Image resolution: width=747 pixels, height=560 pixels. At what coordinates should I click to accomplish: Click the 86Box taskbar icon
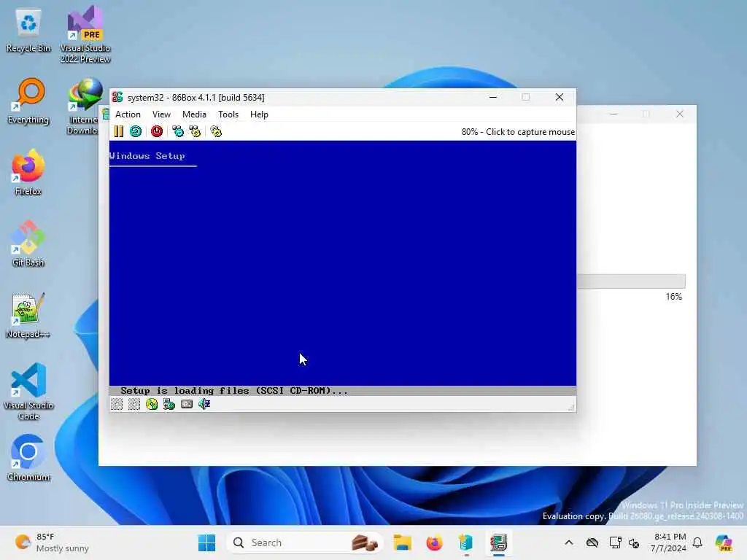pos(498,542)
